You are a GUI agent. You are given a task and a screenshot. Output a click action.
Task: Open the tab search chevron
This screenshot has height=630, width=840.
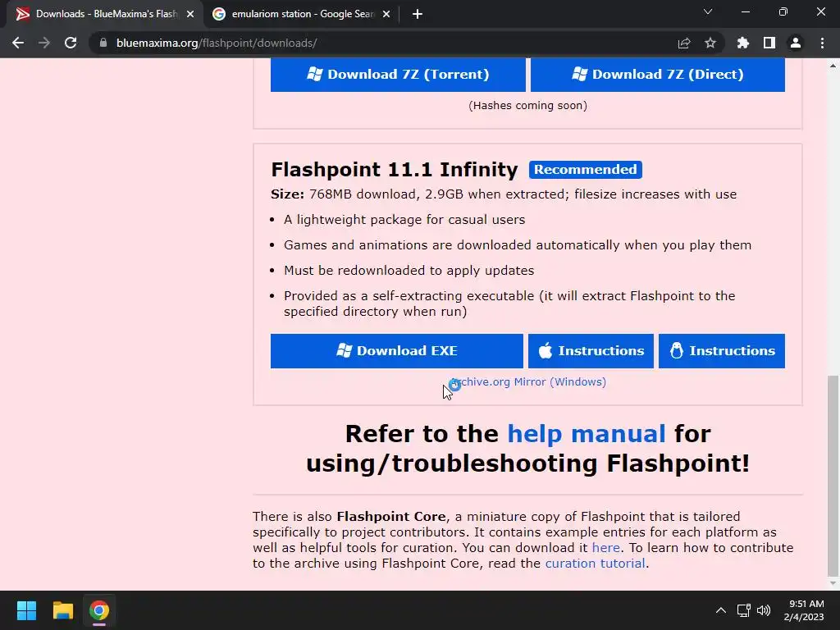pos(708,11)
